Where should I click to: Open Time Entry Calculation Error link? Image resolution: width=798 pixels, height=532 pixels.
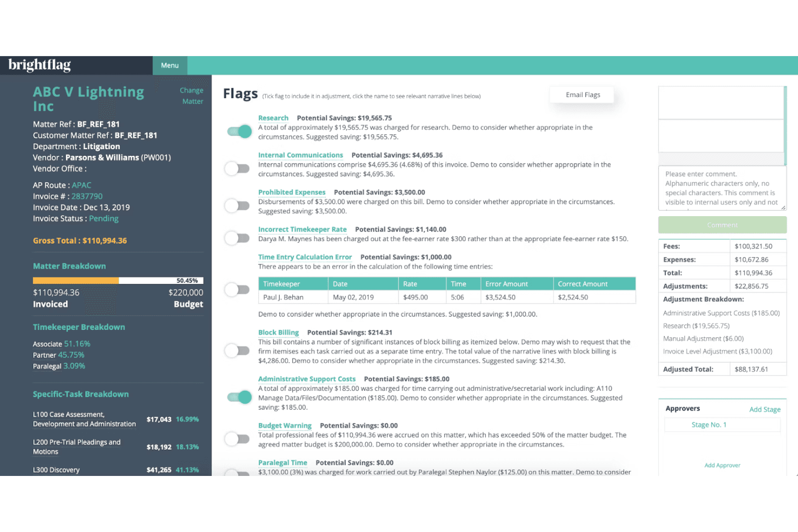click(x=305, y=257)
